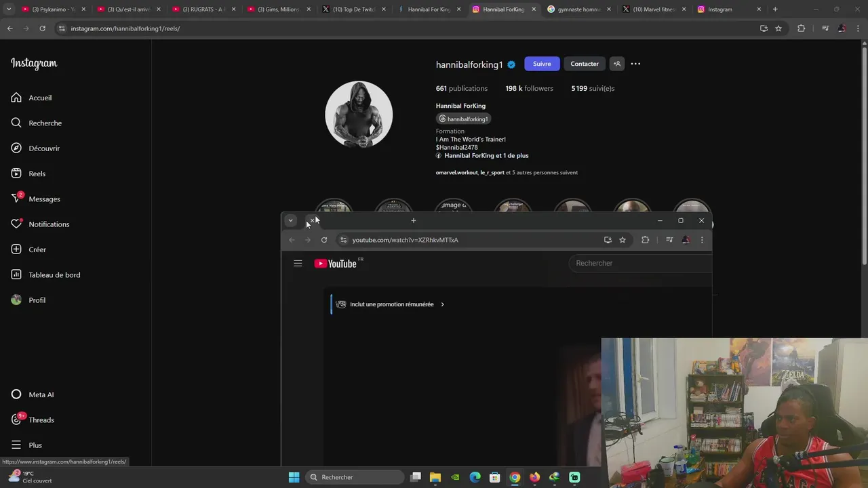This screenshot has width=868, height=488.
Task: Switch to the Qu'est-il arrivé tab
Action: tap(127, 9)
